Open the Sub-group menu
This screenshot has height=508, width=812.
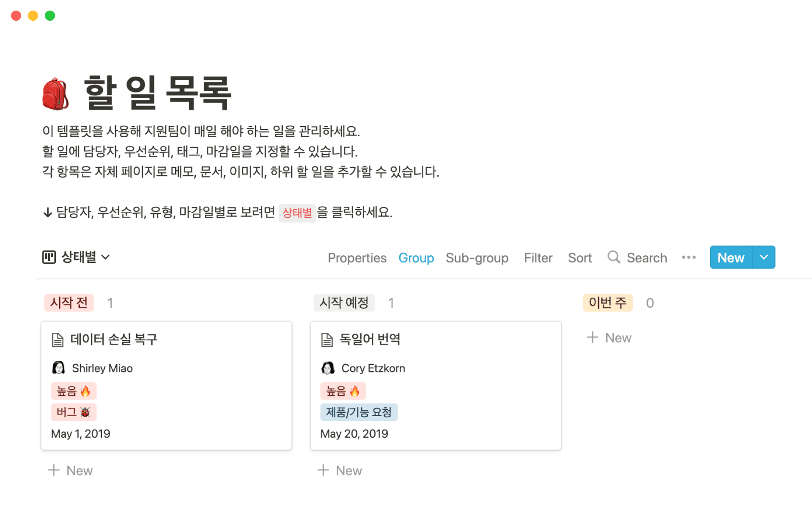pos(477,258)
